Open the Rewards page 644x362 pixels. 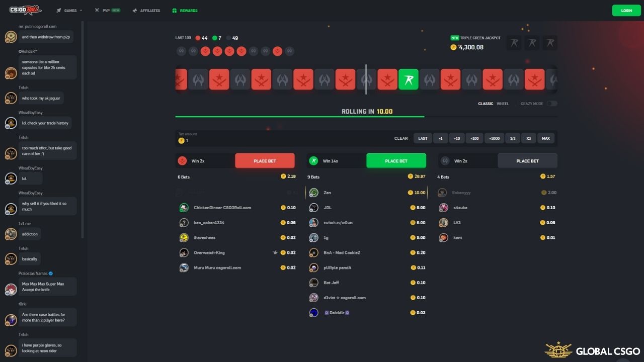click(185, 11)
